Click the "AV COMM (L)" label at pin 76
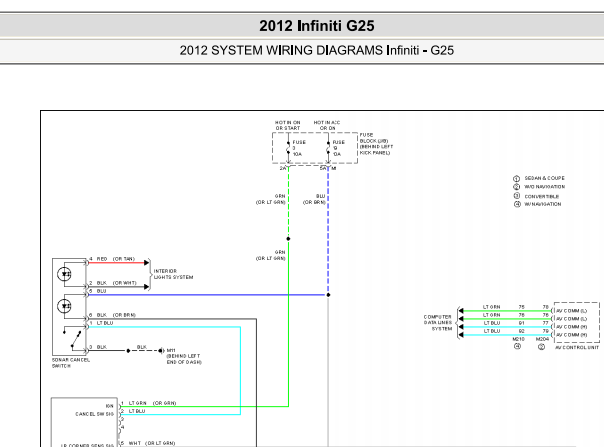 (572, 319)
